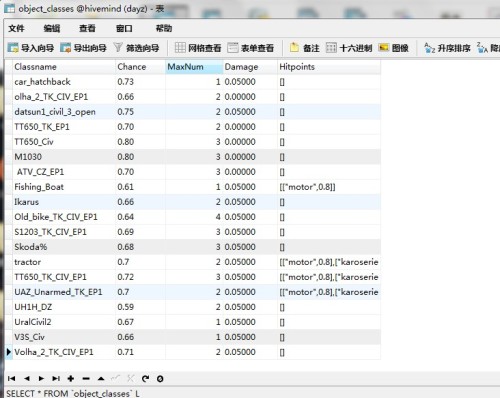
Task: Select the Skoda% cell
Action: point(64,247)
